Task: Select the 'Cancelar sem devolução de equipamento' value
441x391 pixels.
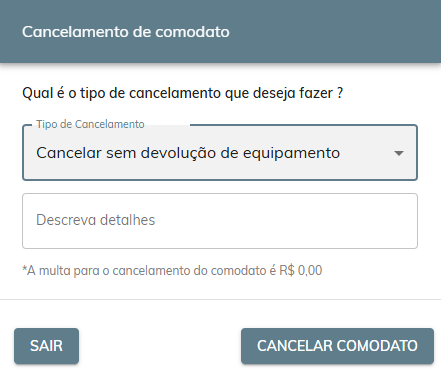Action: (188, 153)
